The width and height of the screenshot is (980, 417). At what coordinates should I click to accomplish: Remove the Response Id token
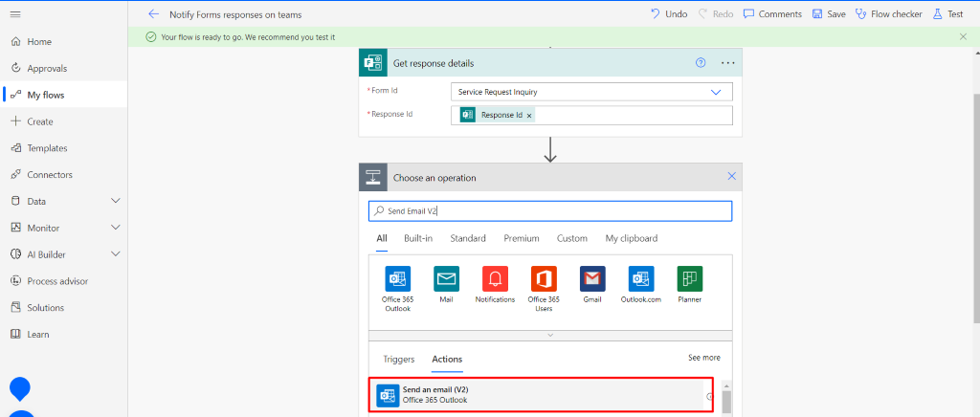[x=529, y=116]
